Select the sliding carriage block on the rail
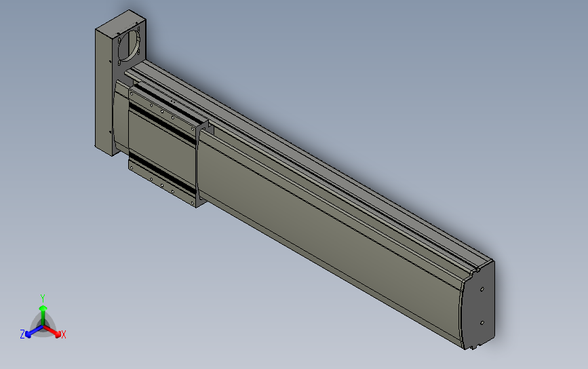The height and width of the screenshot is (369, 588). 164,144
